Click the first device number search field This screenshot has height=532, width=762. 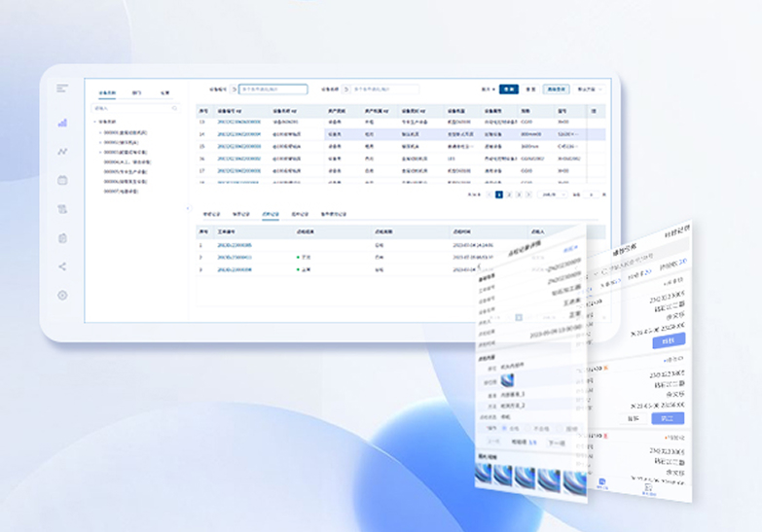[x=272, y=89]
